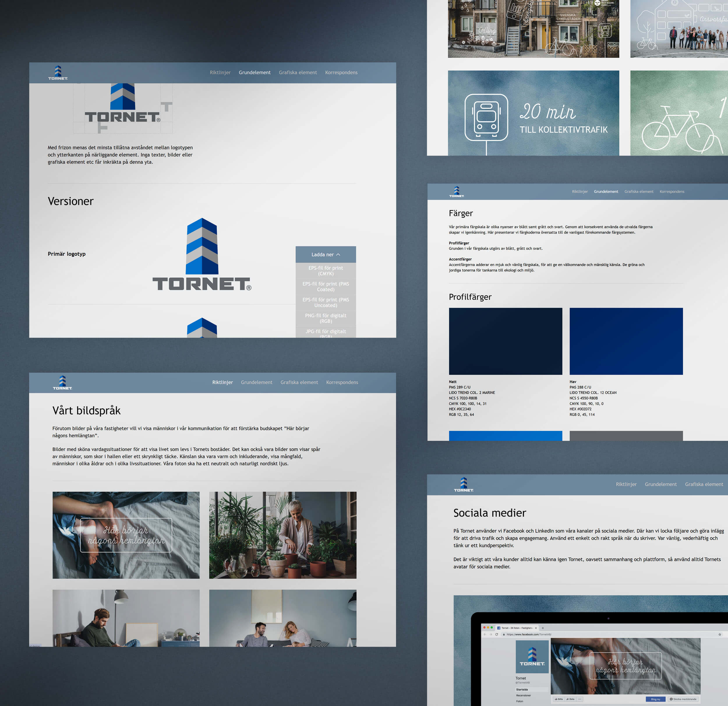Open Riktlinjer in Vårt bildspråk window nav
This screenshot has height=706, width=728.
point(222,382)
